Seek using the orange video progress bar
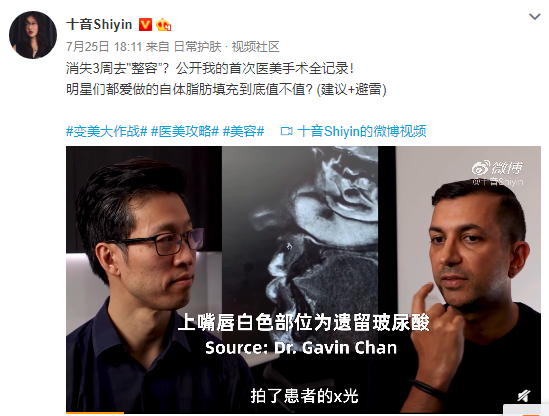 (x=303, y=413)
